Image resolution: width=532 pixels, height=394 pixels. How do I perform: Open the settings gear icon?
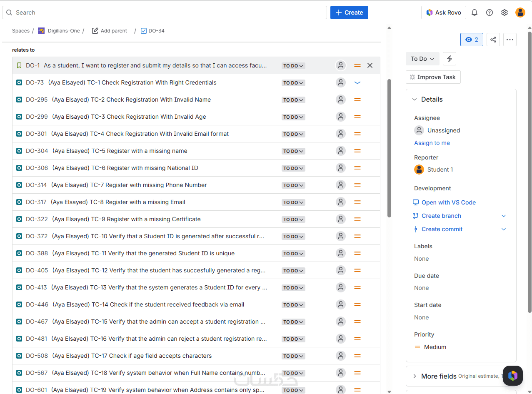(505, 12)
